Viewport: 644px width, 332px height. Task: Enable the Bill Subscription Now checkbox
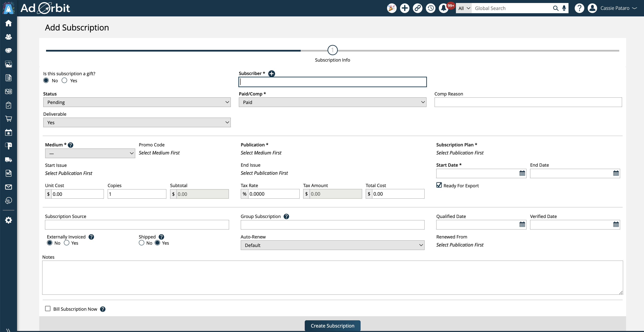click(48, 309)
